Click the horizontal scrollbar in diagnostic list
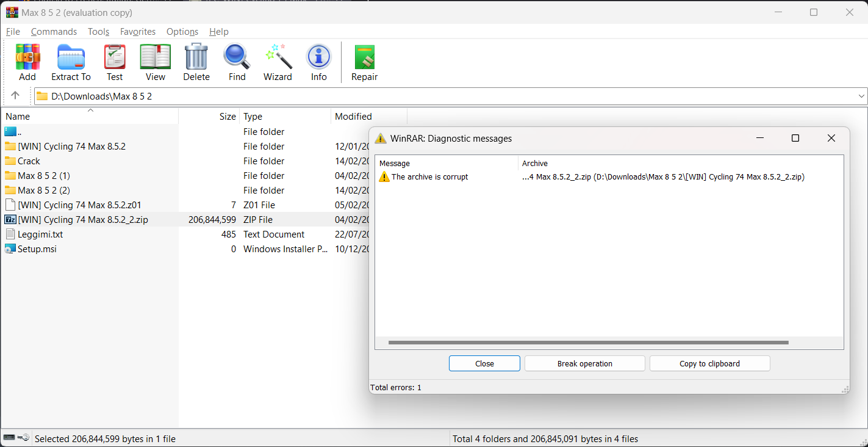868x447 pixels. tap(588, 343)
